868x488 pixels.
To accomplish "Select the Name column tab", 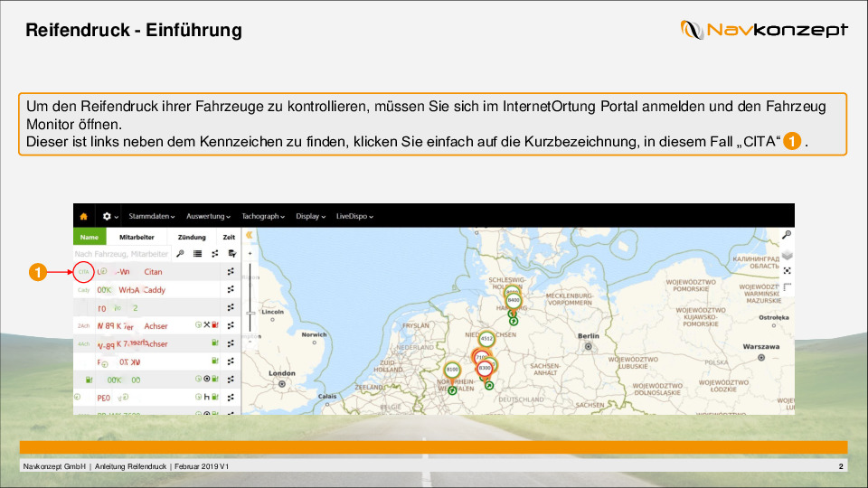I will [90, 237].
